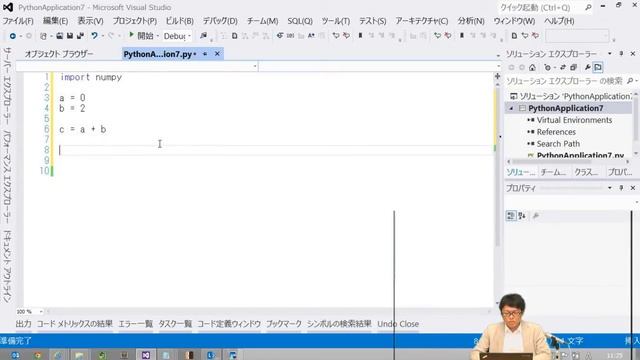Open the ビルド(B) menu

point(179,21)
